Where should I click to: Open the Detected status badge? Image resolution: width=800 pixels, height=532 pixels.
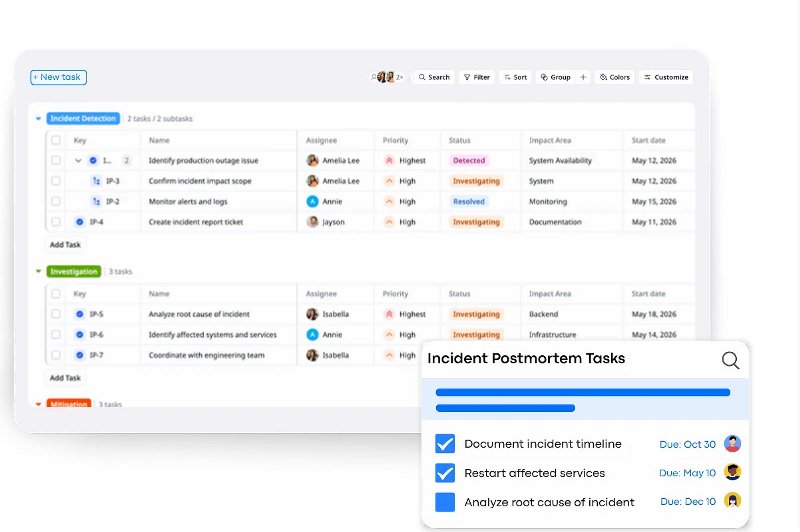point(469,161)
